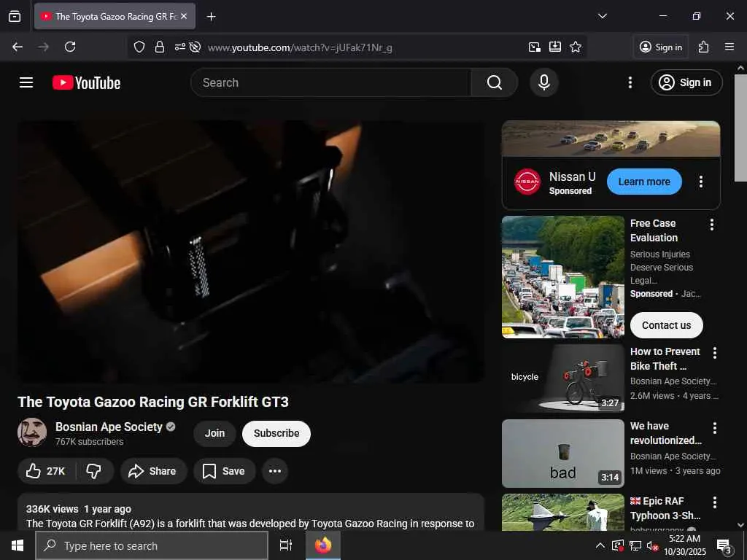The width and height of the screenshot is (747, 560).
Task: Open Bosnian Ape Society channel name link
Action: point(109,427)
